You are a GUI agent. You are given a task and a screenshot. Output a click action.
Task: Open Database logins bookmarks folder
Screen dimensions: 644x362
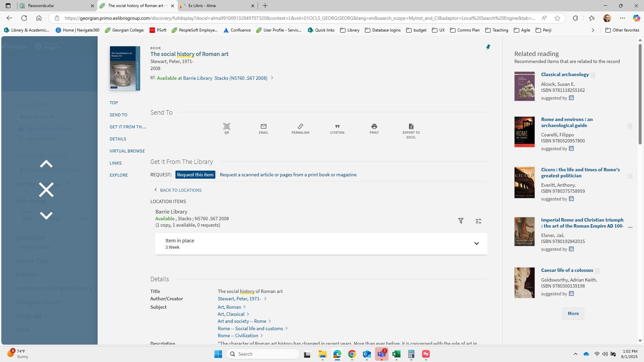(x=383, y=30)
